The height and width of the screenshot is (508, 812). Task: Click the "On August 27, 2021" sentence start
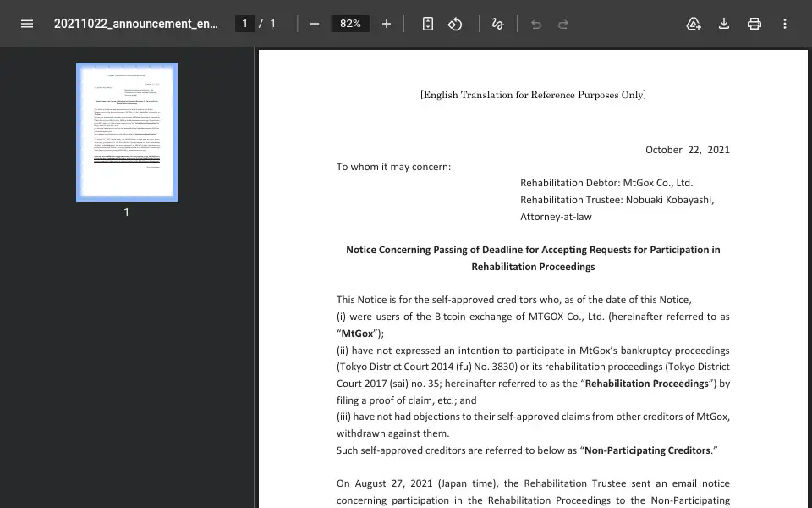coord(384,483)
